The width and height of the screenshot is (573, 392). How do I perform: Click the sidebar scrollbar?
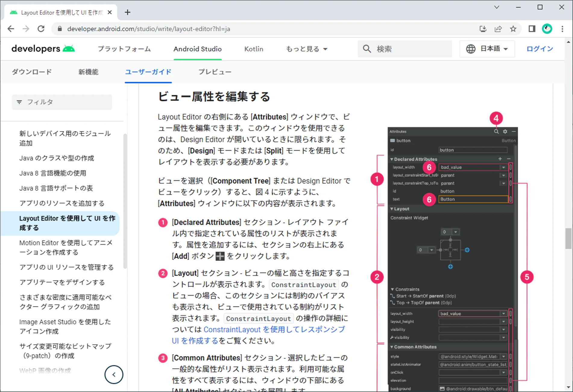pos(125,201)
